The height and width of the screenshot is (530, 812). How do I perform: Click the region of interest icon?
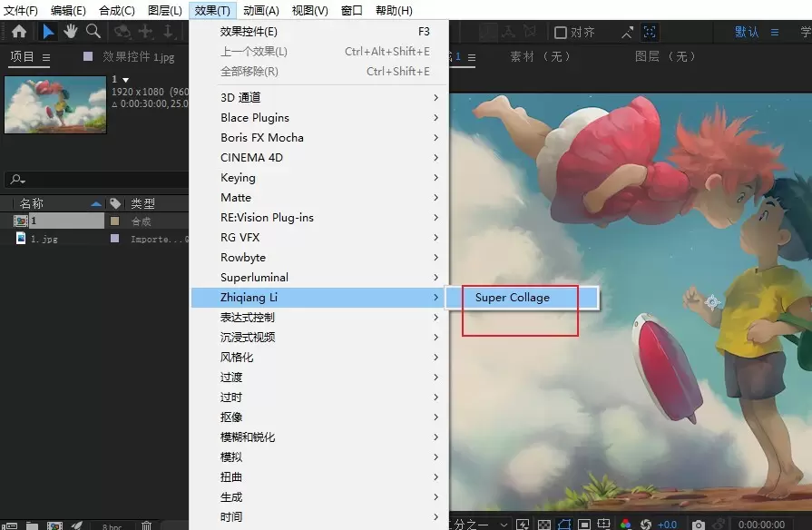[x=584, y=525]
